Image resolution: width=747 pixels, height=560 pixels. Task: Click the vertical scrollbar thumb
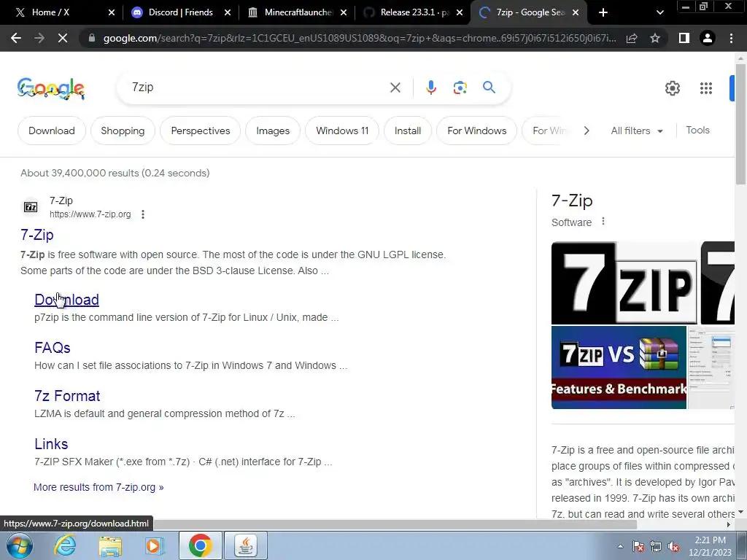click(740, 124)
